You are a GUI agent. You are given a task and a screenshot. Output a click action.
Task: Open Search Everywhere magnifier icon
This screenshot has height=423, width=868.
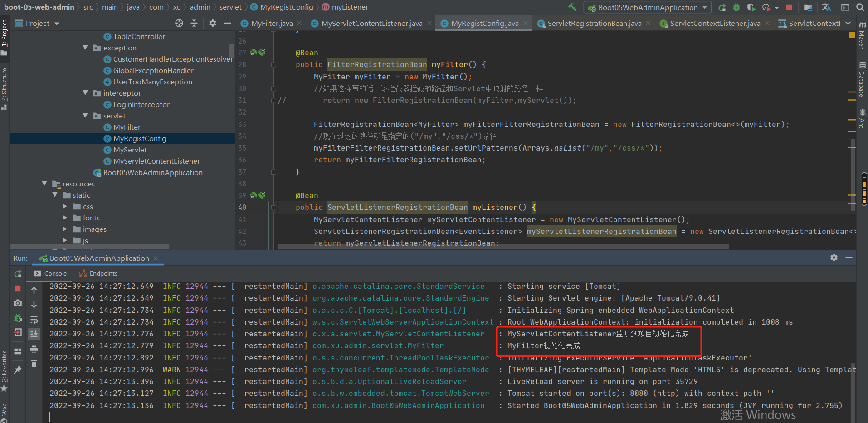pos(860,7)
